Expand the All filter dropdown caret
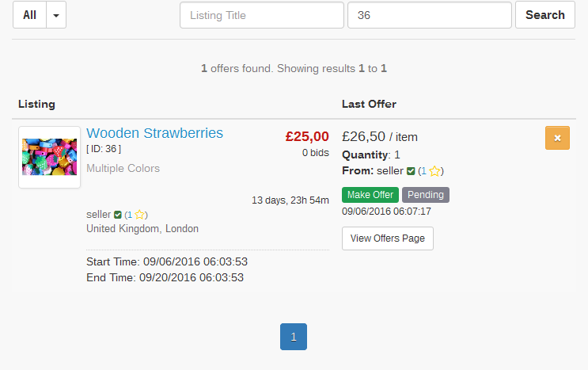Viewport: 588px width, 370px height. pos(56,15)
